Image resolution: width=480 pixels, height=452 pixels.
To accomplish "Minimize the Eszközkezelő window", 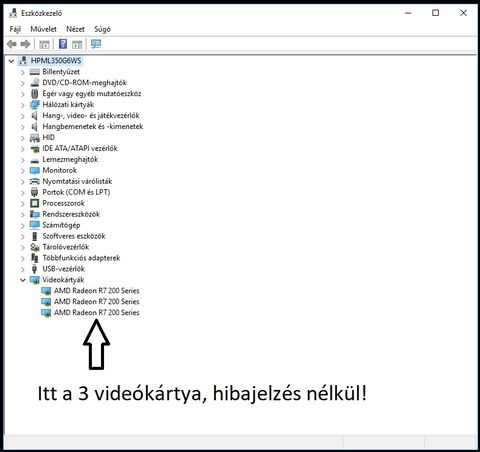I will coord(408,13).
